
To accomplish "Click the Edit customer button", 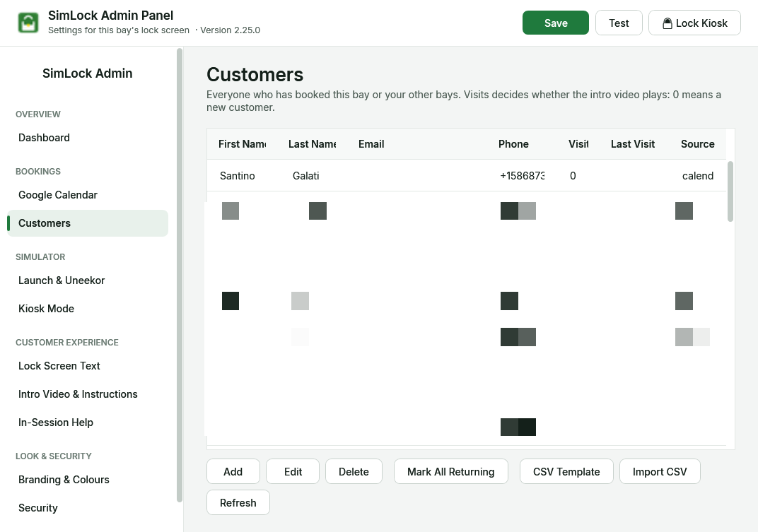I will coord(293,472).
